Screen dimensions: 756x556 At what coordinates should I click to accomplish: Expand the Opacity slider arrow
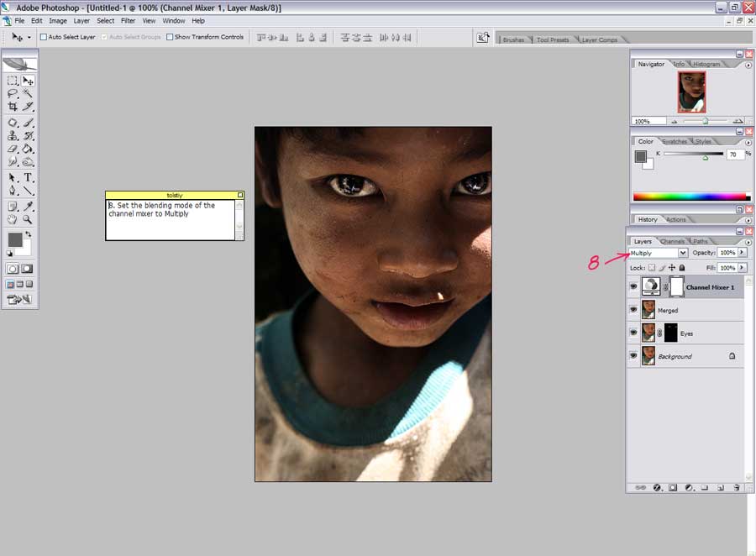[x=742, y=253]
